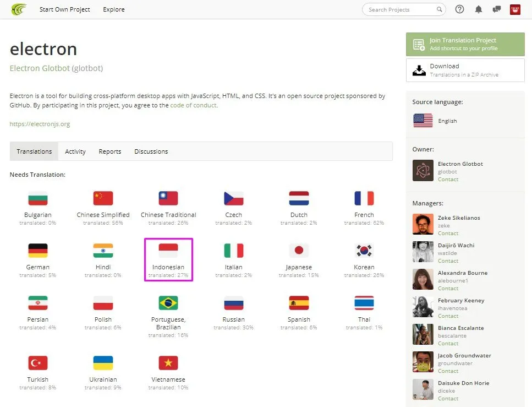Focus the Search Projects field

click(x=404, y=9)
